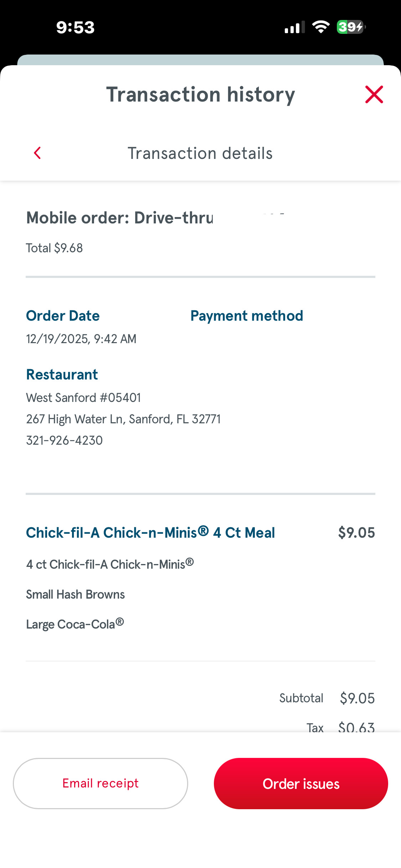The height and width of the screenshot is (868, 401).
Task: Tap the Large Coca-Cola line item
Action: pyautogui.click(x=75, y=624)
